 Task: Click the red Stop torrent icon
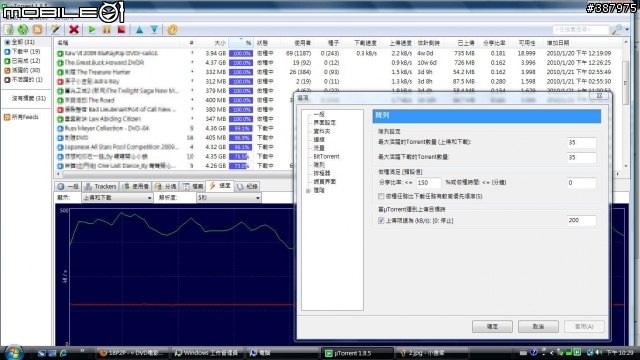(x=121, y=29)
